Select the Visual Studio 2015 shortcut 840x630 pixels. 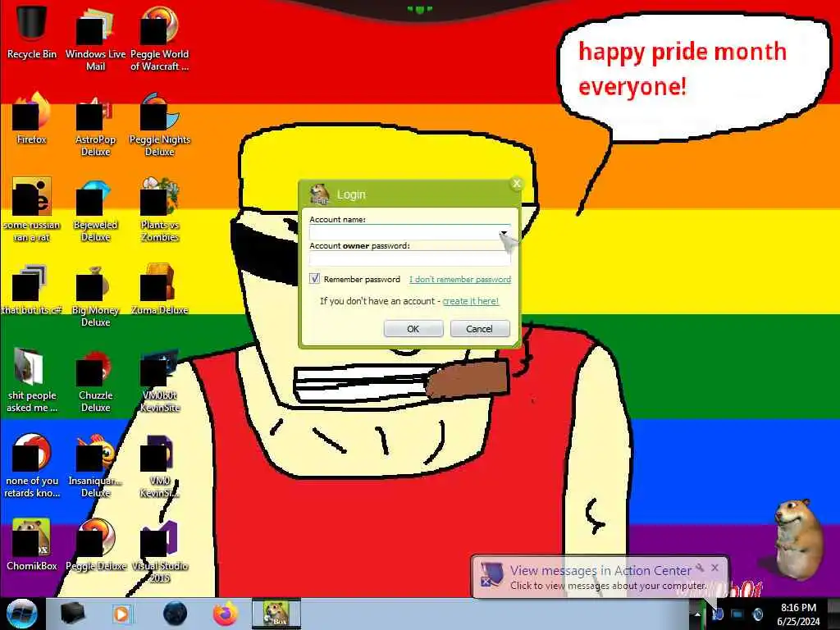160,550
